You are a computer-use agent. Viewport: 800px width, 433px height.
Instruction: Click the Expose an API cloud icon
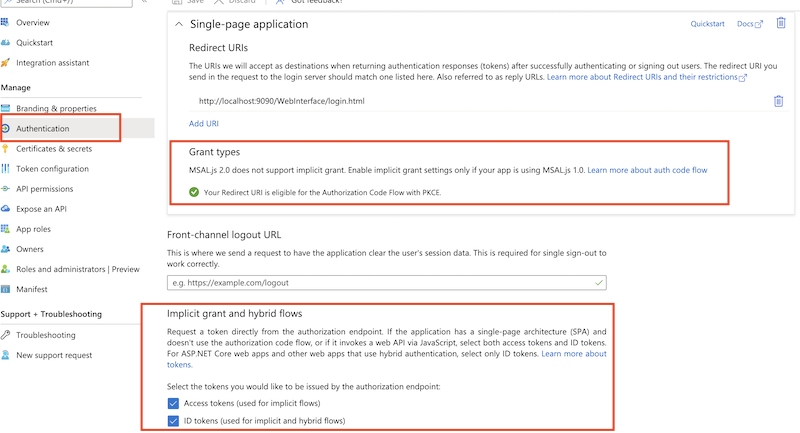(x=5, y=209)
